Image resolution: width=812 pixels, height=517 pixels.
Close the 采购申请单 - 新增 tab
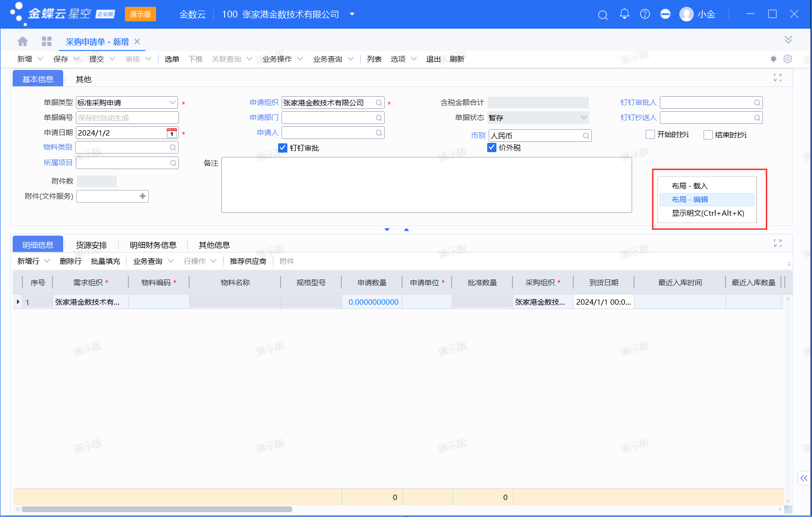tap(137, 41)
